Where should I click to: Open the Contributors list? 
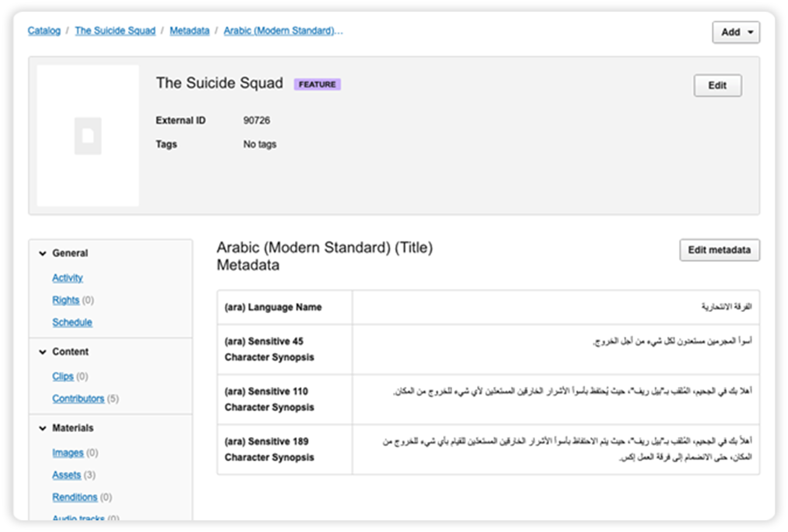click(78, 398)
